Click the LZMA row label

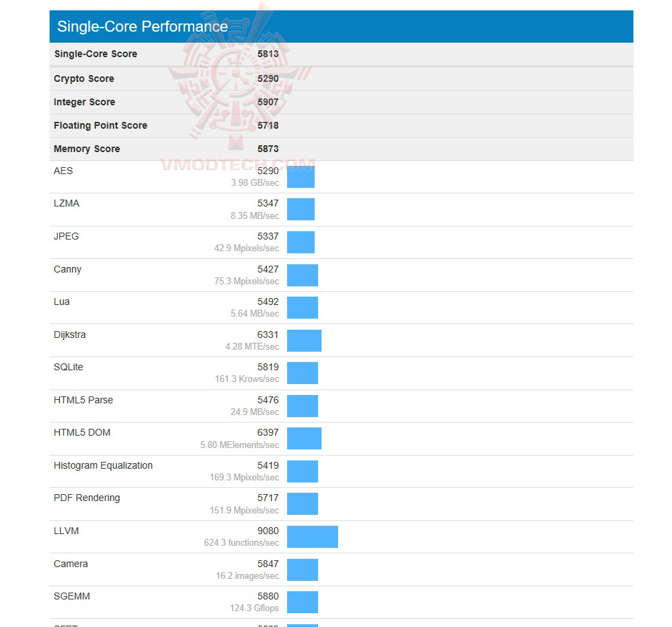point(66,204)
